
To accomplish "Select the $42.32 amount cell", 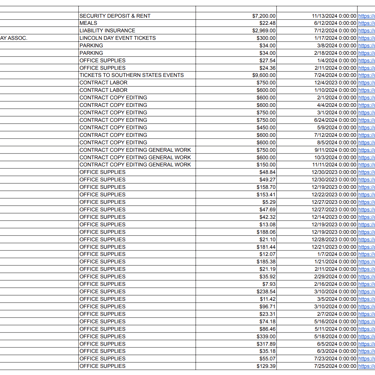I will coord(236,217).
